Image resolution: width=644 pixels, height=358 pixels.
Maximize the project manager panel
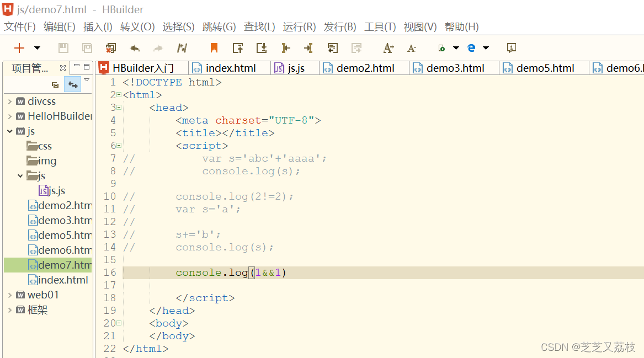click(87, 67)
